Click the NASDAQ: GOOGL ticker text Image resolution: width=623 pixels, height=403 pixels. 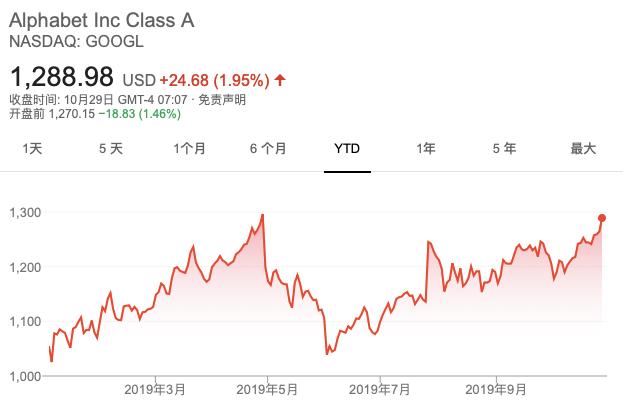[x=76, y=41]
